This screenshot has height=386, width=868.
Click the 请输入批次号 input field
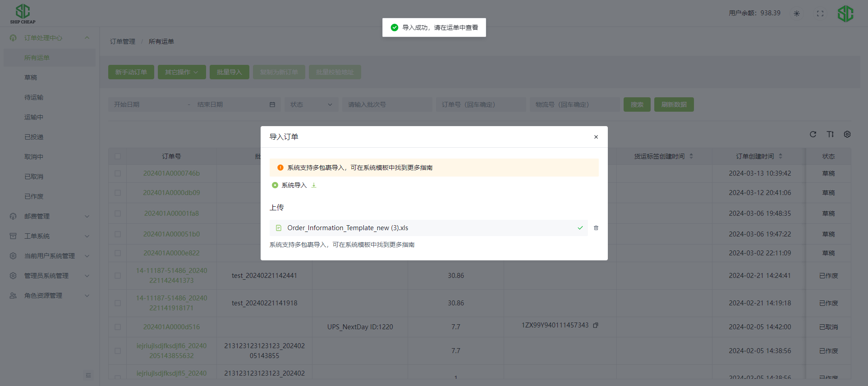386,104
